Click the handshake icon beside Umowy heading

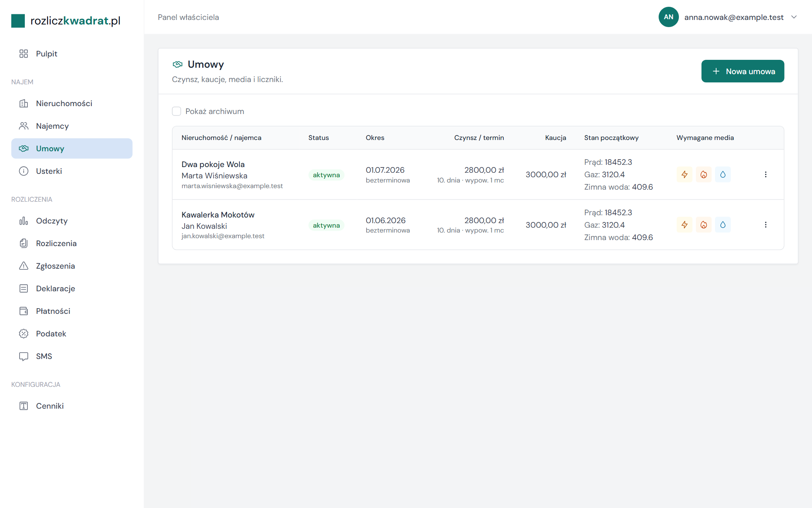tap(177, 64)
